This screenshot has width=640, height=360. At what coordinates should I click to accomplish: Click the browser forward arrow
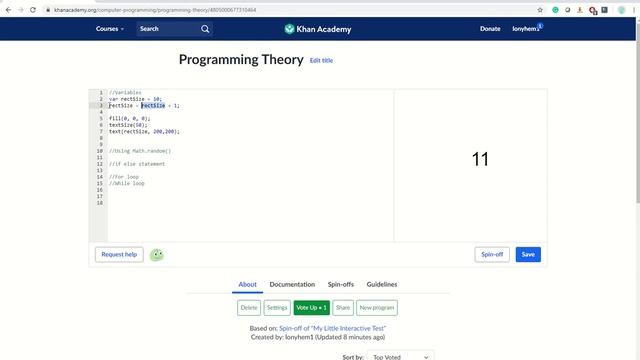click(x=20, y=10)
